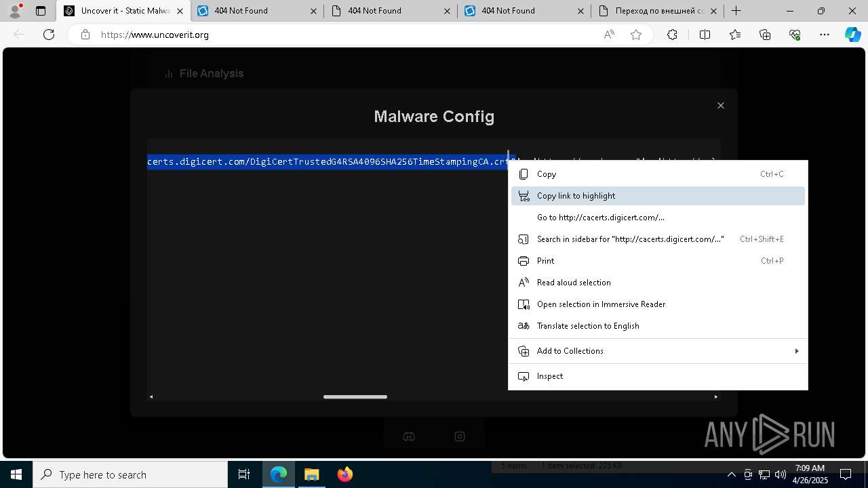Open File Explorer from the taskbar
This screenshot has height=488, width=868.
pos(311,474)
